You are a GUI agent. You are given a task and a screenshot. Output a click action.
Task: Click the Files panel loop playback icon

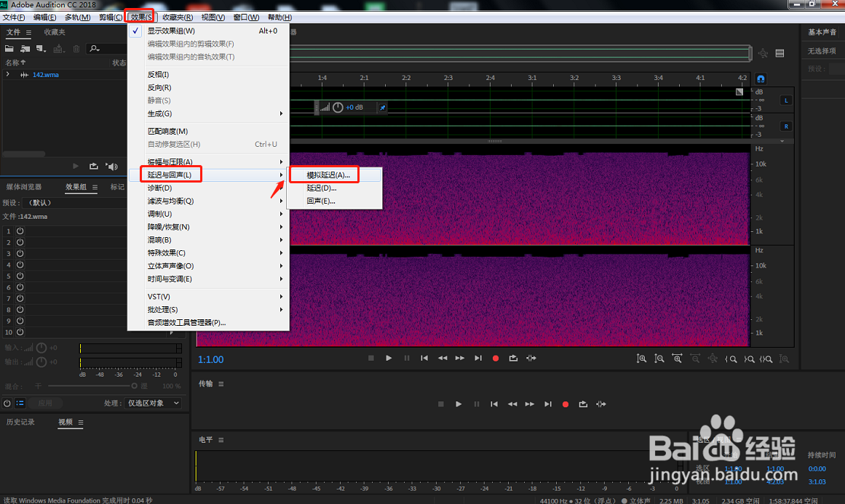tap(94, 167)
